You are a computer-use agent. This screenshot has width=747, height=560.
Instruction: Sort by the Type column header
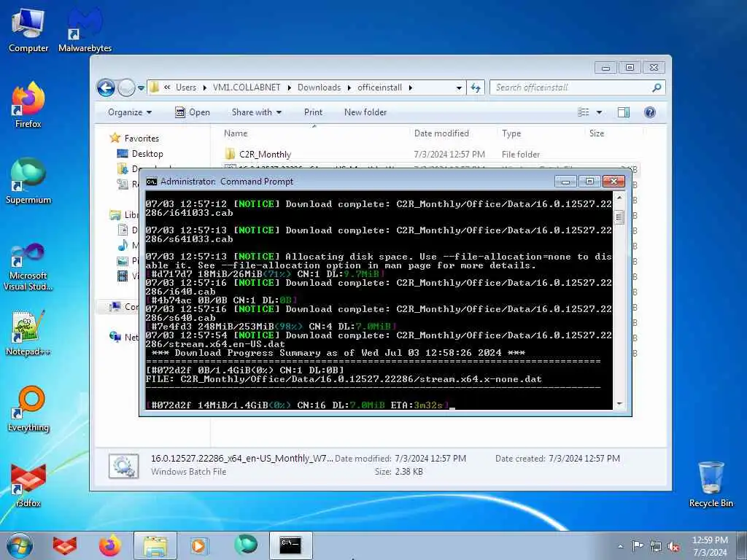541,133
